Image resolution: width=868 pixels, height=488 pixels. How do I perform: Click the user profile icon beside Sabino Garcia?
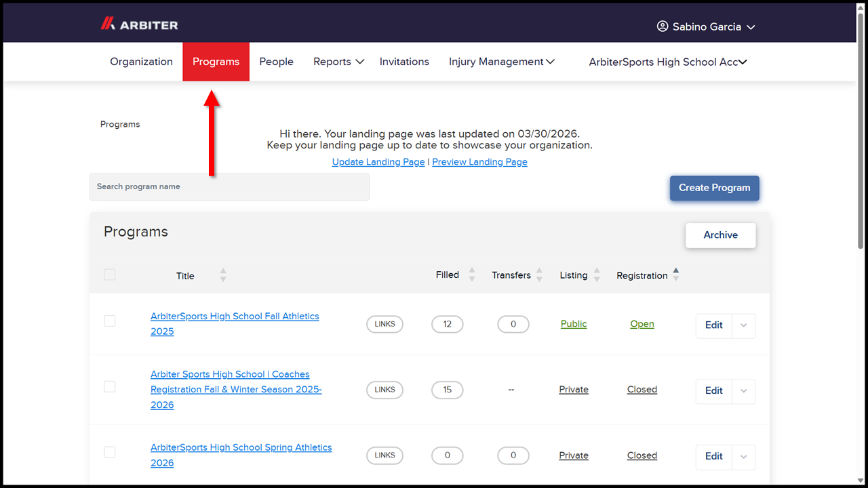click(663, 26)
